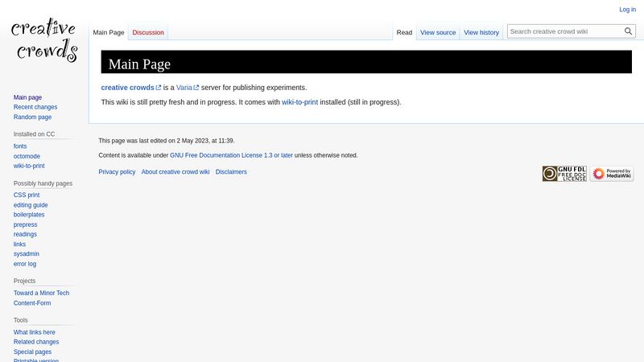The width and height of the screenshot is (644, 362).
Task: Click the magnifying glass search icon
Action: click(628, 31)
